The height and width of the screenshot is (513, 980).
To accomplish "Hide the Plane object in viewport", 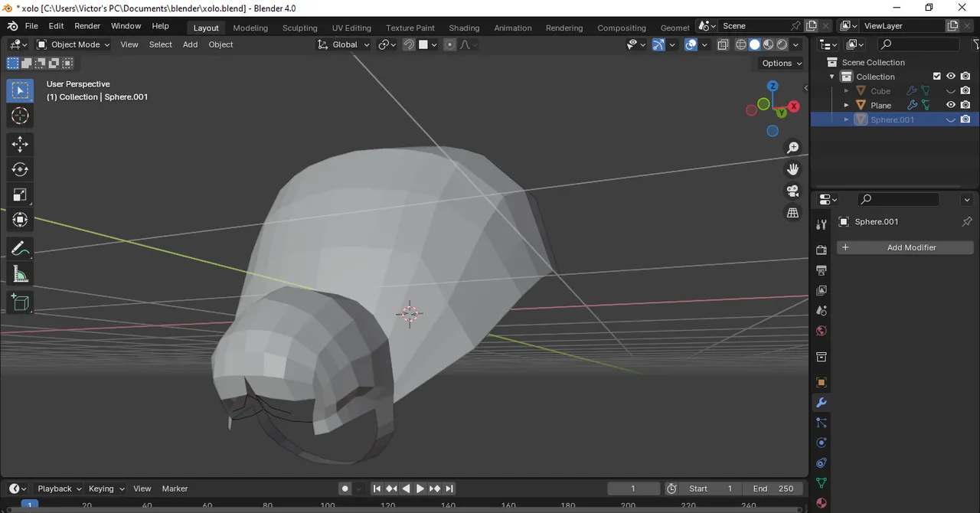I will pyautogui.click(x=951, y=105).
